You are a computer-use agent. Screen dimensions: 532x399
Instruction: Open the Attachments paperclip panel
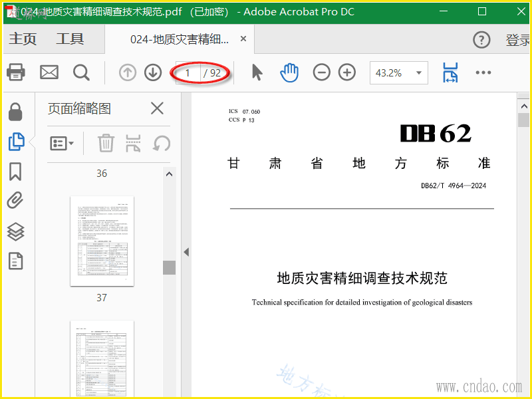[x=15, y=200]
